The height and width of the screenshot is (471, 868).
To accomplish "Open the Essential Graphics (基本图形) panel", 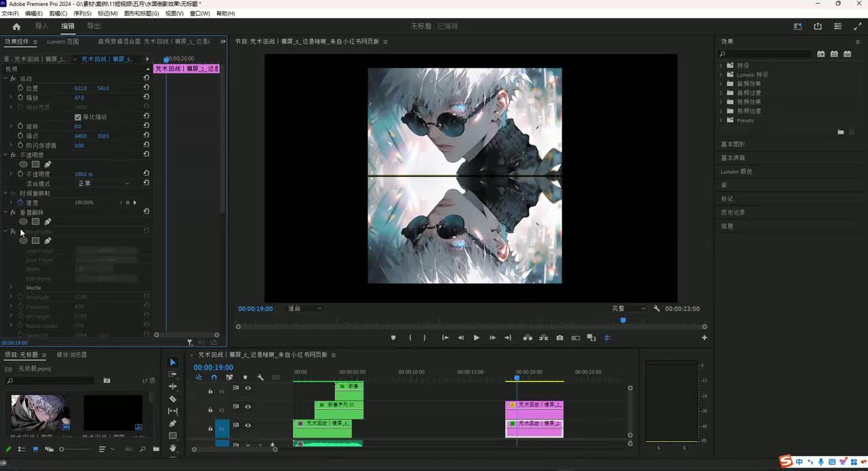I will coord(732,145).
